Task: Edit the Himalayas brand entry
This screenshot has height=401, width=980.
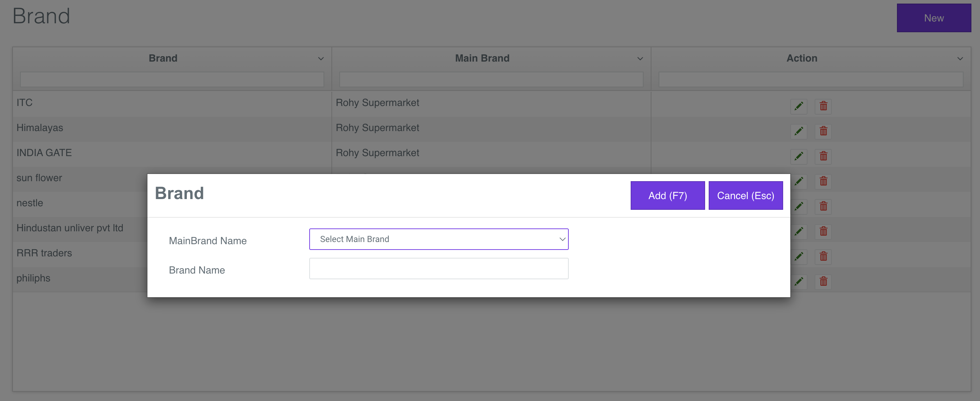Action: coord(798,131)
